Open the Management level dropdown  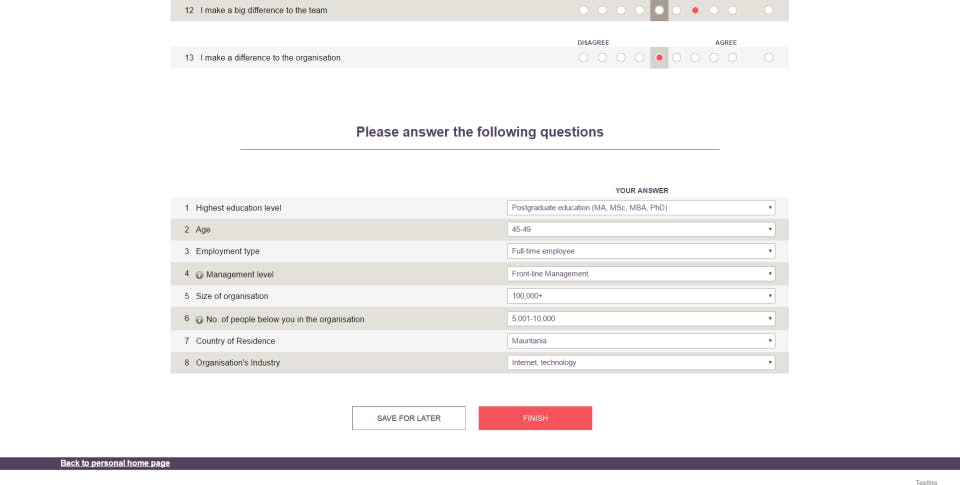coord(641,274)
